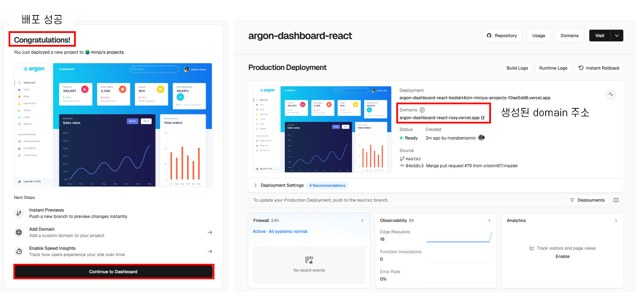The width and height of the screenshot is (644, 306).
Task: Click the Congratulations project preview thumbnail
Action: [x=113, y=125]
